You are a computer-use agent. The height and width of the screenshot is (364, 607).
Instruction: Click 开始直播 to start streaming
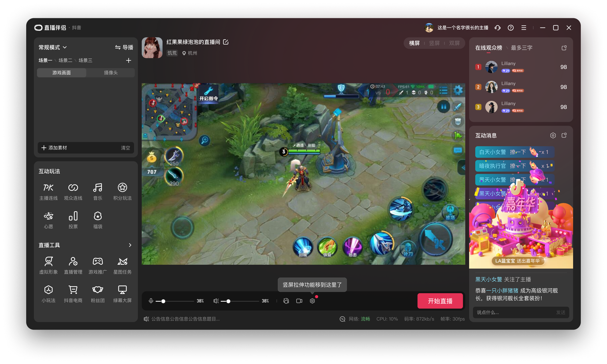click(x=440, y=301)
